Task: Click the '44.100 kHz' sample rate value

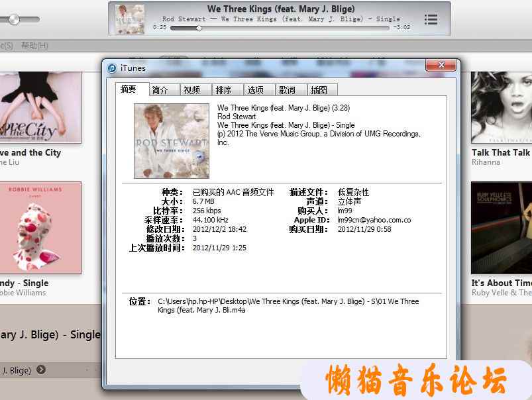Action: click(211, 220)
